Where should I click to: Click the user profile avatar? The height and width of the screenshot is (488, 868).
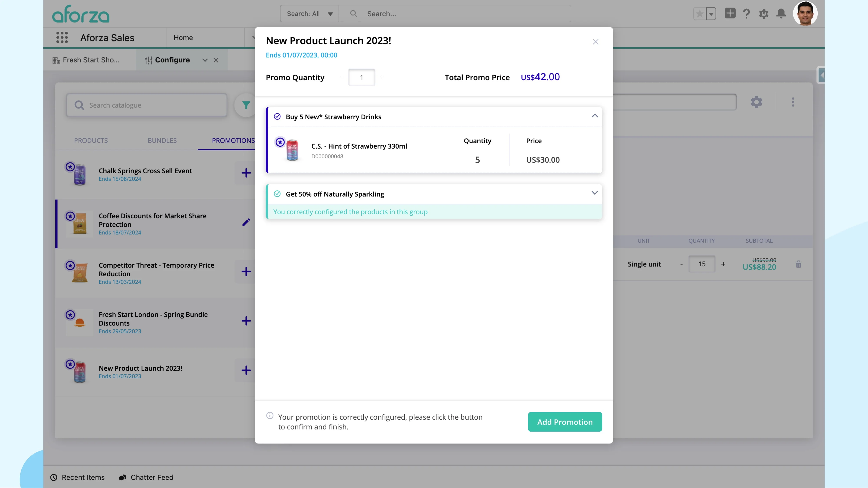(805, 13)
